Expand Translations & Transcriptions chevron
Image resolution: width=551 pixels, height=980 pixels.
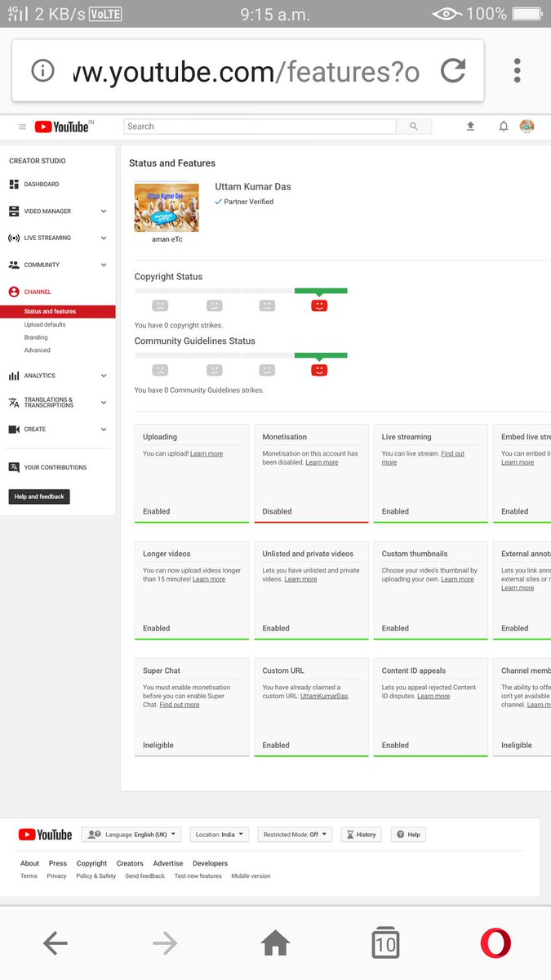(104, 403)
